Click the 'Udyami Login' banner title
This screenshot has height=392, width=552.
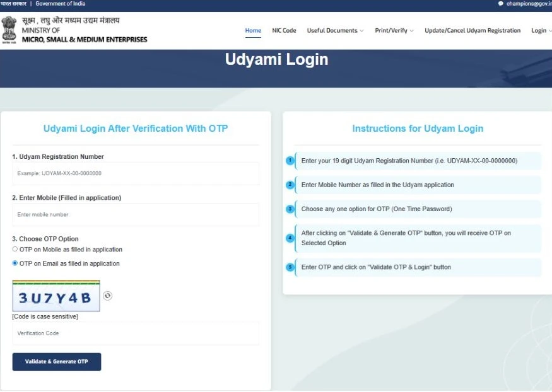[277, 59]
